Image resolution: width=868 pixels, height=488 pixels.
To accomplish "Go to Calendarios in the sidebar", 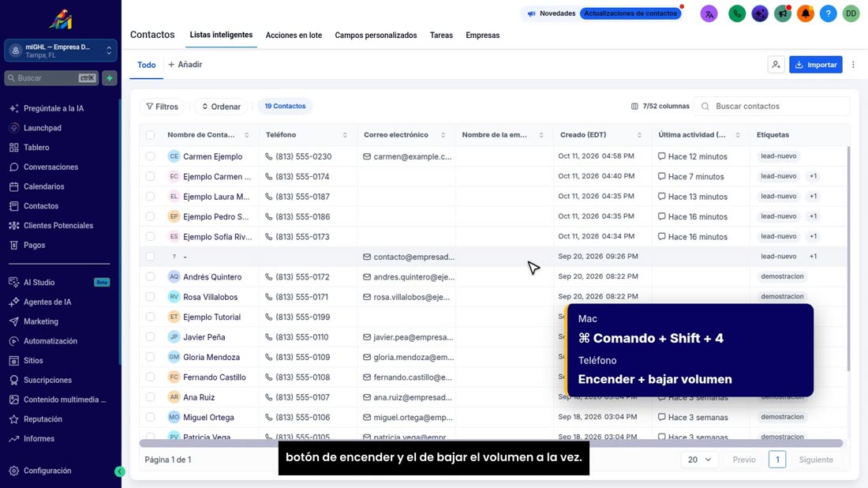I will 43,186.
